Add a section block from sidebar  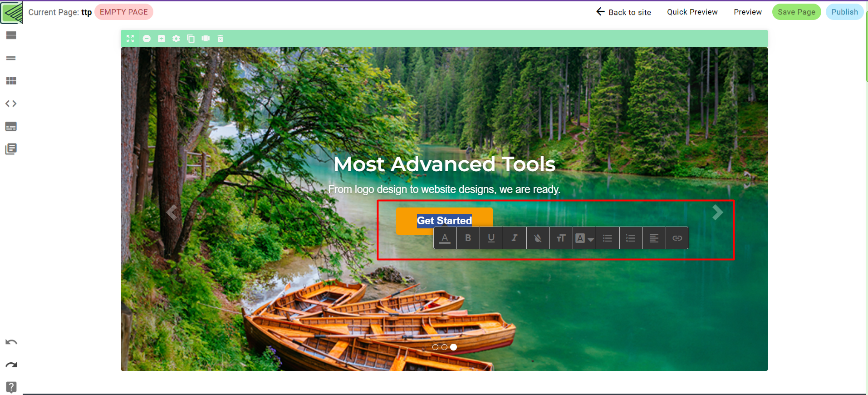pyautogui.click(x=11, y=35)
